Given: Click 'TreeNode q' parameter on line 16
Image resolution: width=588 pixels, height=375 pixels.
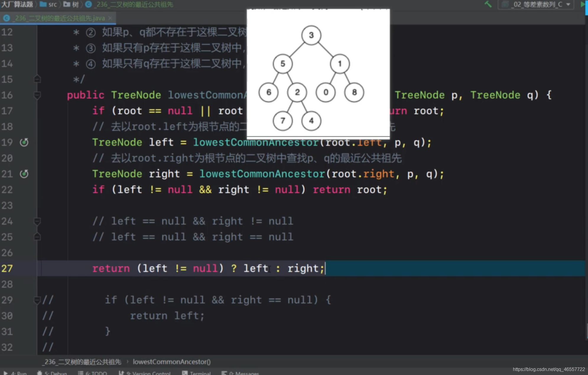Looking at the screenshot, I should pos(502,95).
